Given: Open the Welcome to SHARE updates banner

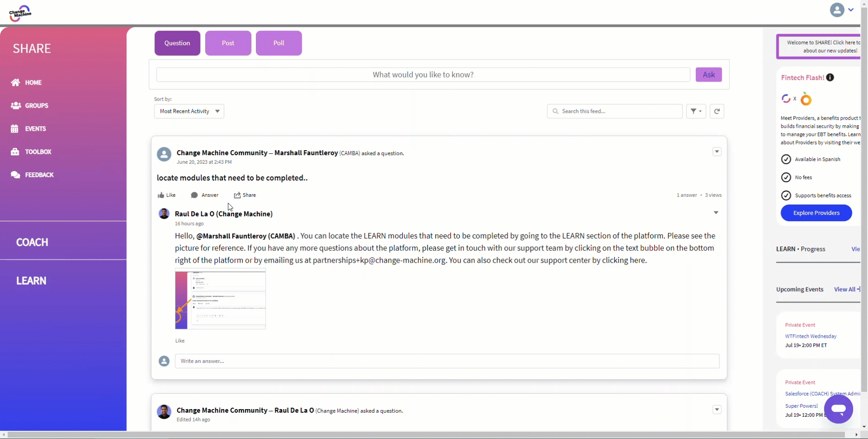Looking at the screenshot, I should pos(819,47).
